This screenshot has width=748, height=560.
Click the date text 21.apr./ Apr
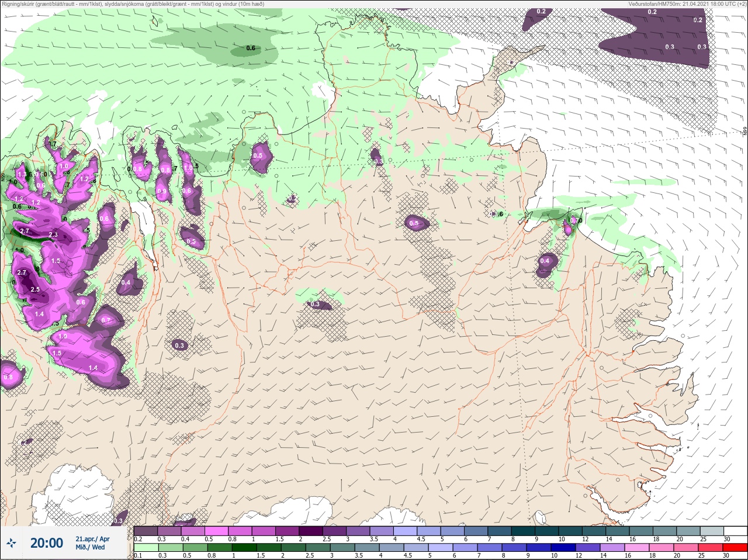[x=92, y=539]
